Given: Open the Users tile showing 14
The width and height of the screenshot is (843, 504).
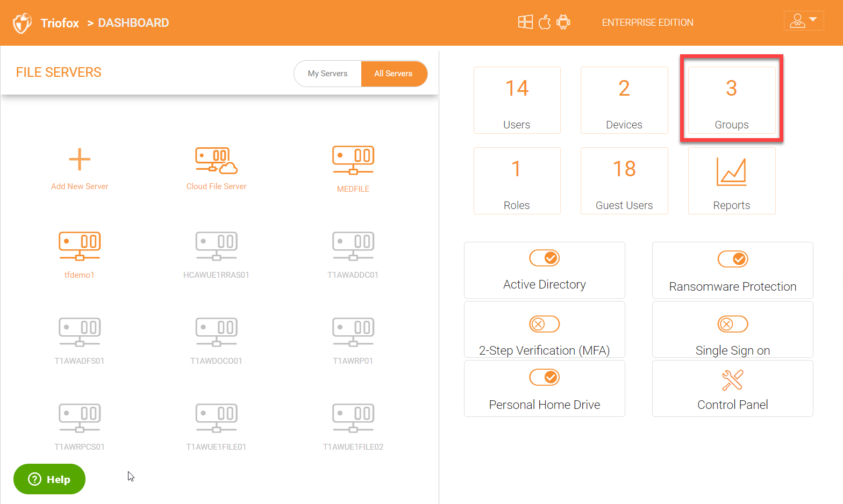Looking at the screenshot, I should (517, 100).
